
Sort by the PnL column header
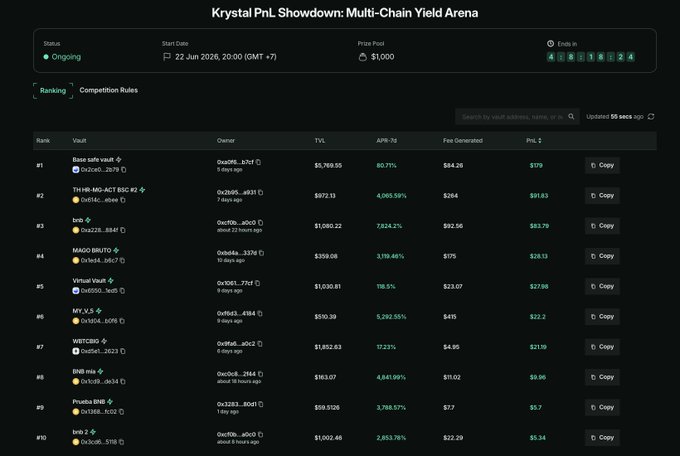tap(534, 141)
